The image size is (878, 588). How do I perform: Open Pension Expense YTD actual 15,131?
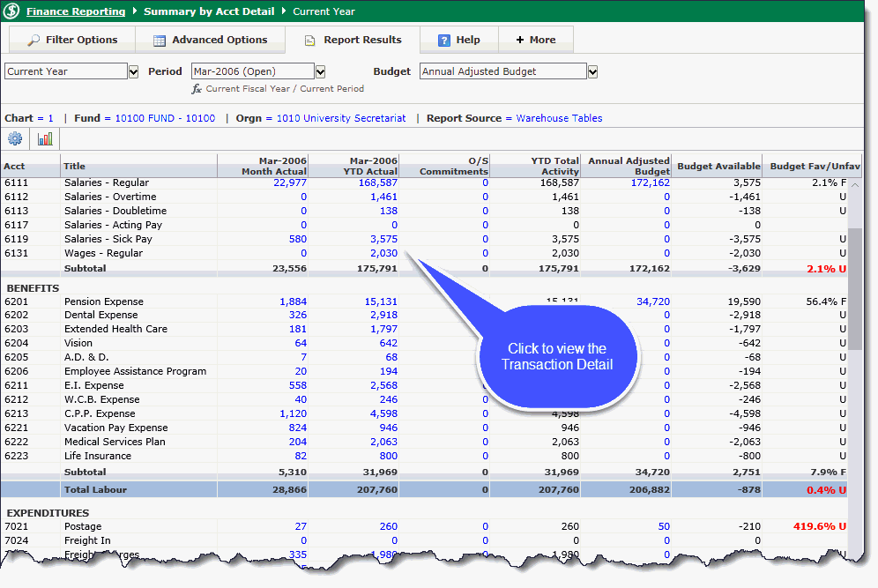(x=381, y=301)
